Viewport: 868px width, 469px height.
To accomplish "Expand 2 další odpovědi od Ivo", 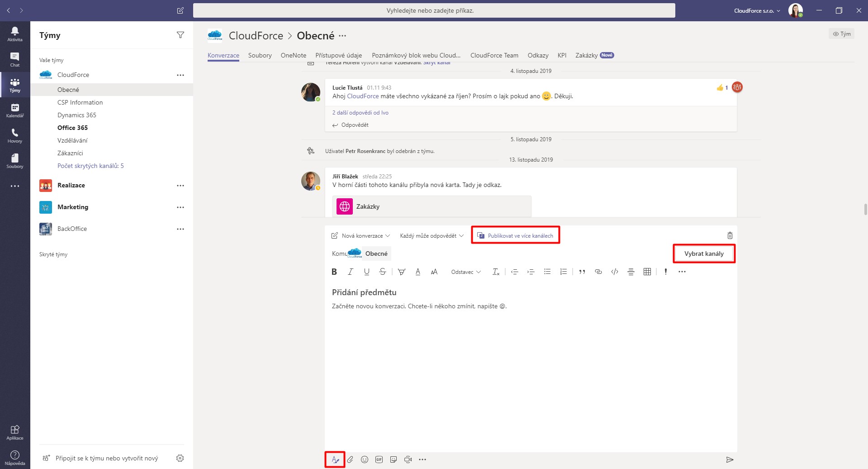I will pyautogui.click(x=360, y=113).
